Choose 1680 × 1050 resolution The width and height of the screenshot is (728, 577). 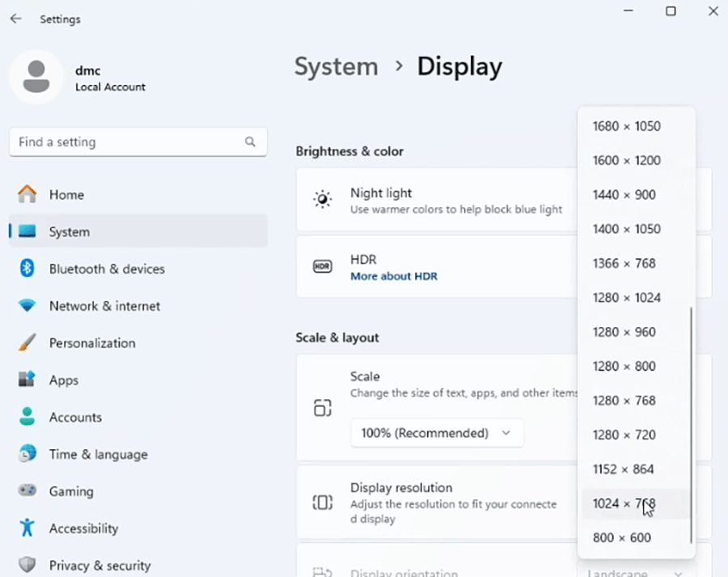click(636, 126)
